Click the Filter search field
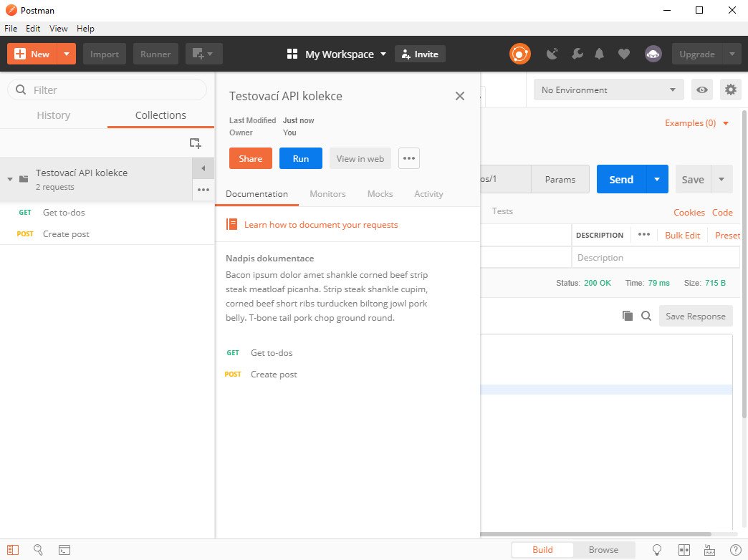 [107, 90]
